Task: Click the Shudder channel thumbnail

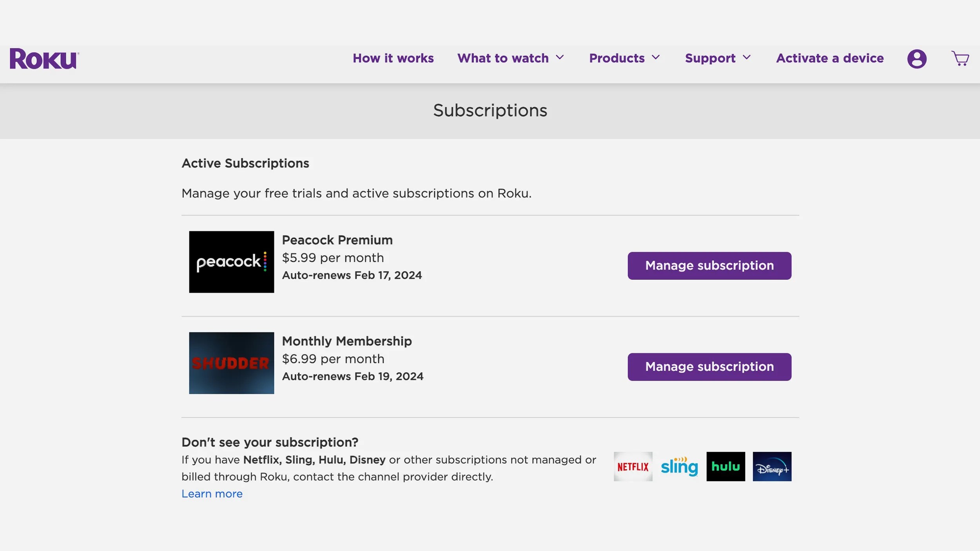Action: [x=231, y=363]
